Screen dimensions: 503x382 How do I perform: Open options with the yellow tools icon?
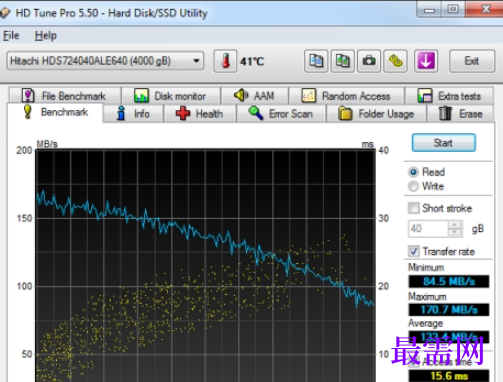[395, 61]
